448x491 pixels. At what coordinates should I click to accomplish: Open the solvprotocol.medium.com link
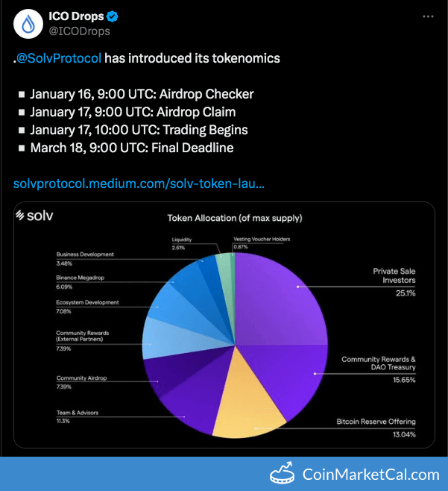(139, 183)
